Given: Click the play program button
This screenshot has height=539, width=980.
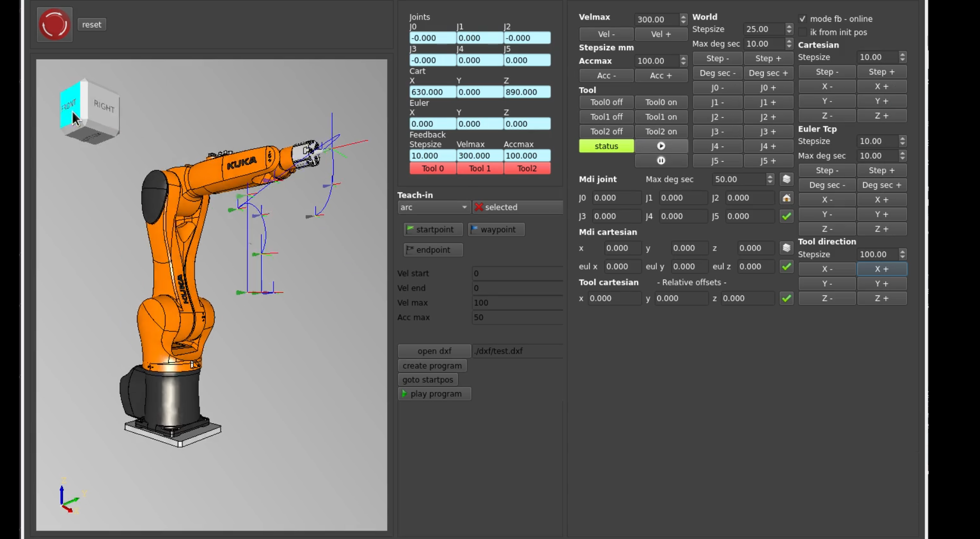Looking at the screenshot, I should (434, 394).
